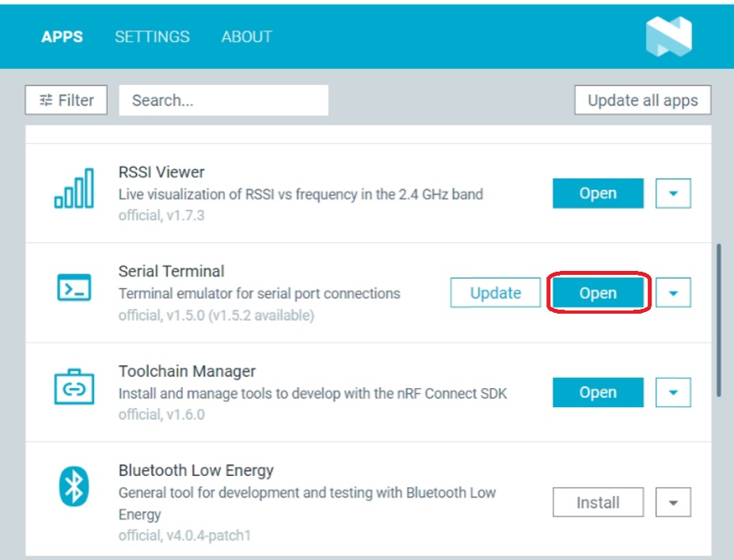734x560 pixels.
Task: Open the Toolchain Manager dropdown arrow
Action: coord(674,392)
